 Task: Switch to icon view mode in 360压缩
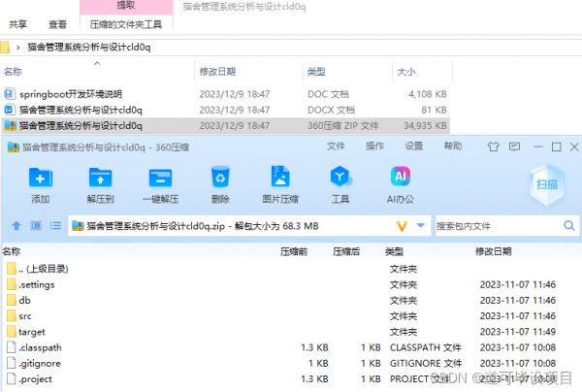pyautogui.click(x=36, y=225)
